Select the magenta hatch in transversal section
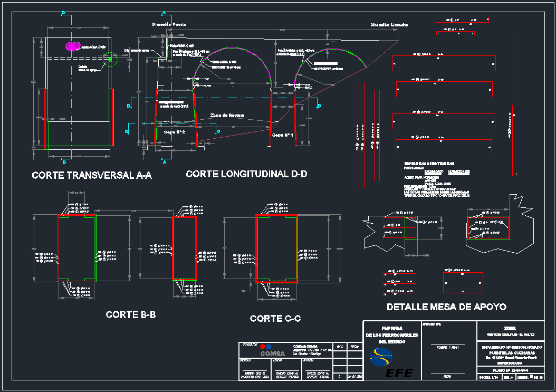 pyautogui.click(x=72, y=46)
